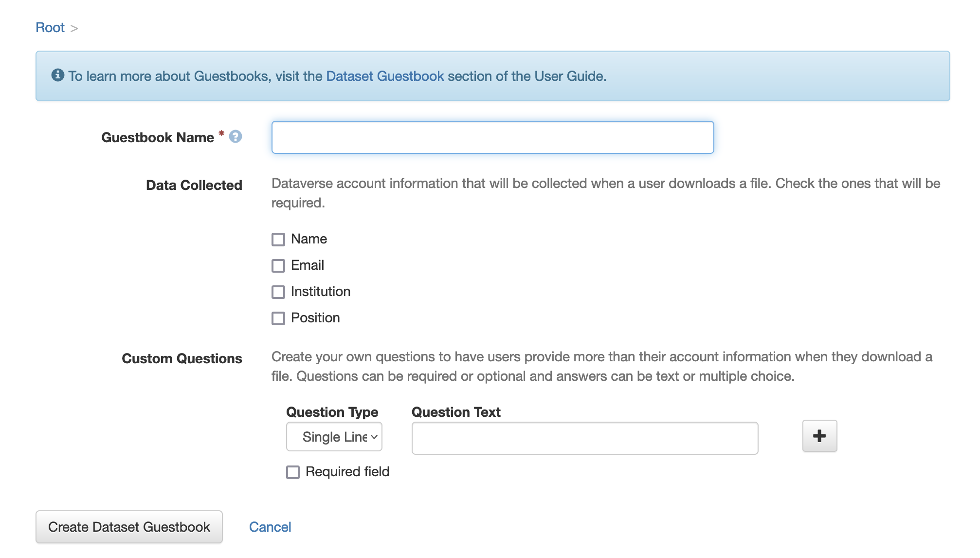Cancel guestbook creation

tap(270, 527)
